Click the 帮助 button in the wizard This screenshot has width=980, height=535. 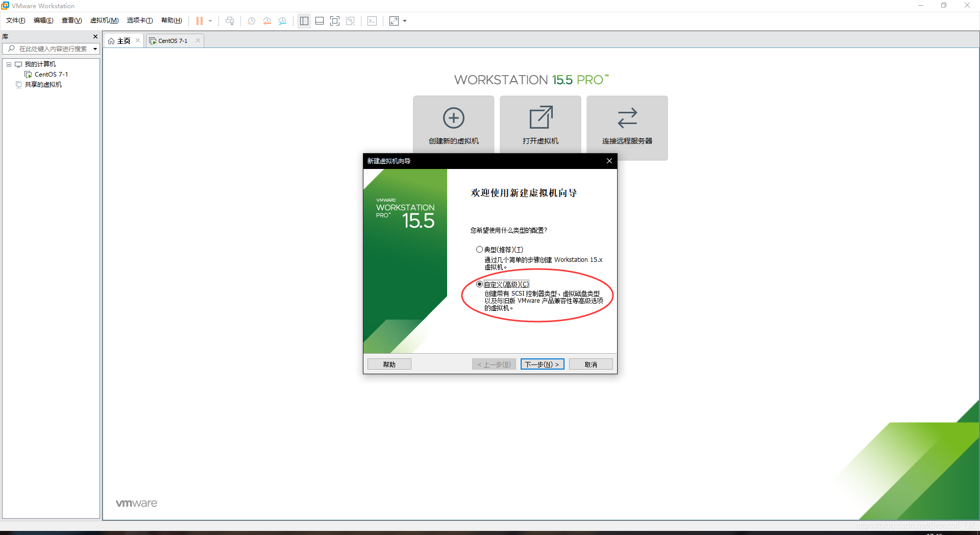[389, 364]
